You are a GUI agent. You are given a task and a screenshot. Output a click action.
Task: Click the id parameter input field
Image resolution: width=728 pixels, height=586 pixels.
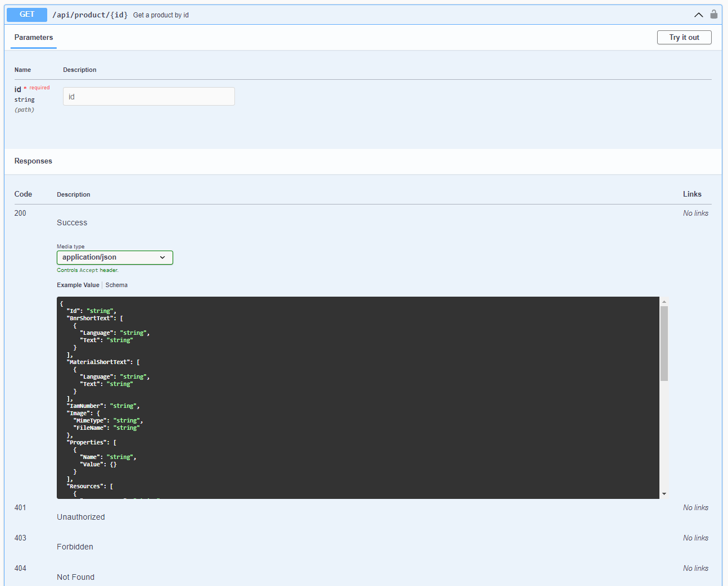149,97
